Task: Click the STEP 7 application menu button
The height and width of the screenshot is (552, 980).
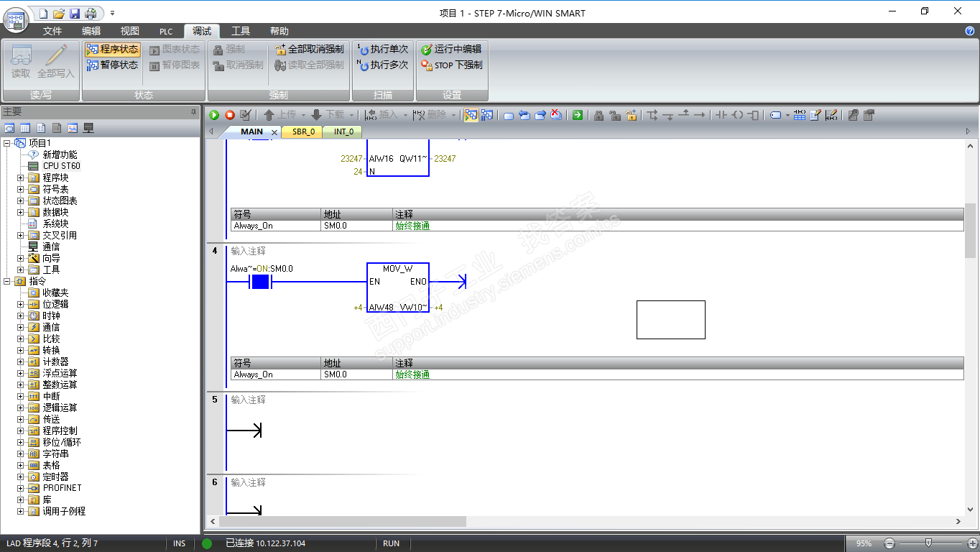Action: [x=16, y=19]
